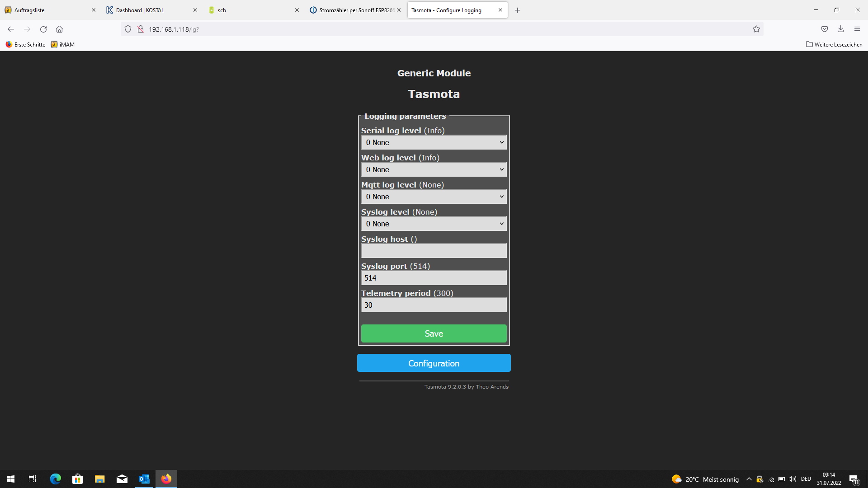The image size is (868, 488).
Task: Open the clock and calendar flyout
Action: pos(829,479)
